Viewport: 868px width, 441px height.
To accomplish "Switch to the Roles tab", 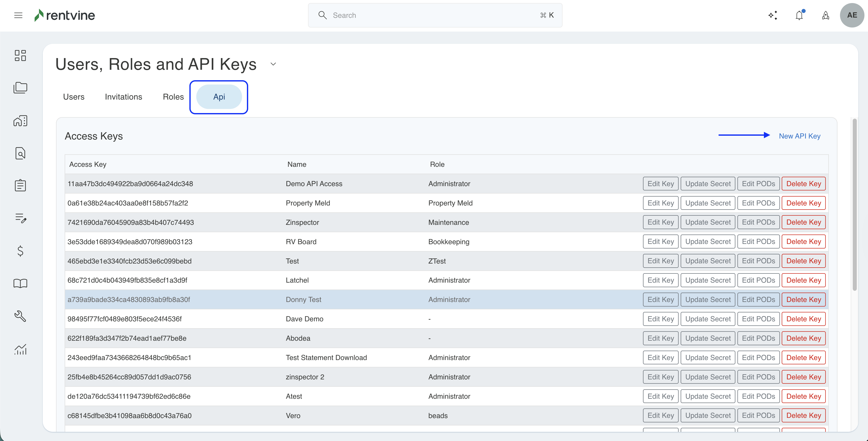I will pyautogui.click(x=173, y=97).
